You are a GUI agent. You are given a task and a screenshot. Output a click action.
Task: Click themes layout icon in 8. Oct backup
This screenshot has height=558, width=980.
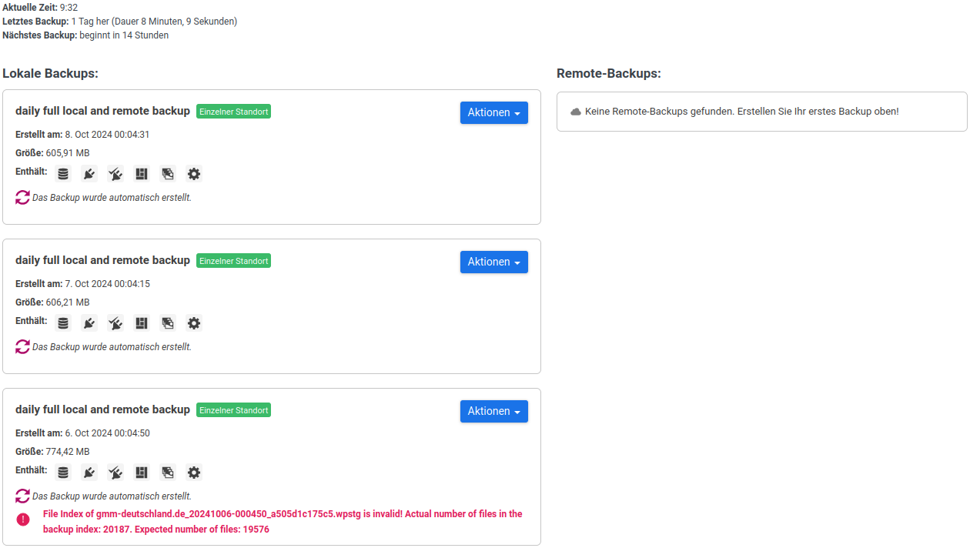tap(142, 174)
